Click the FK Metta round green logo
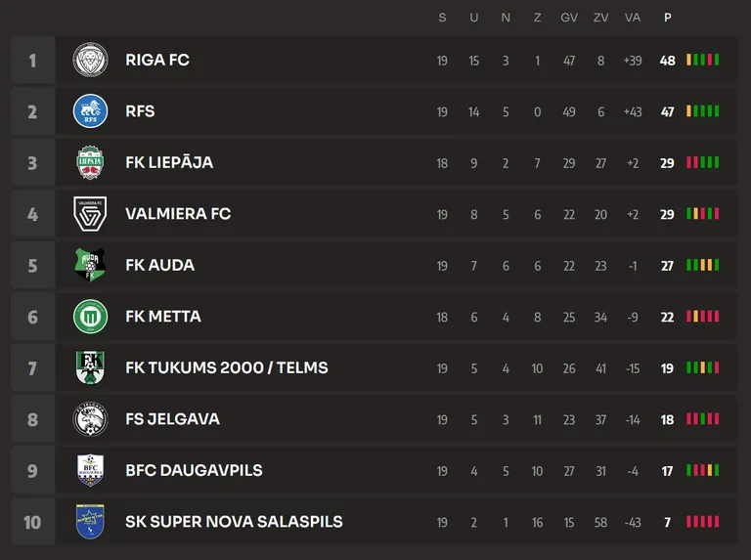This screenshot has width=751, height=560. [90, 317]
